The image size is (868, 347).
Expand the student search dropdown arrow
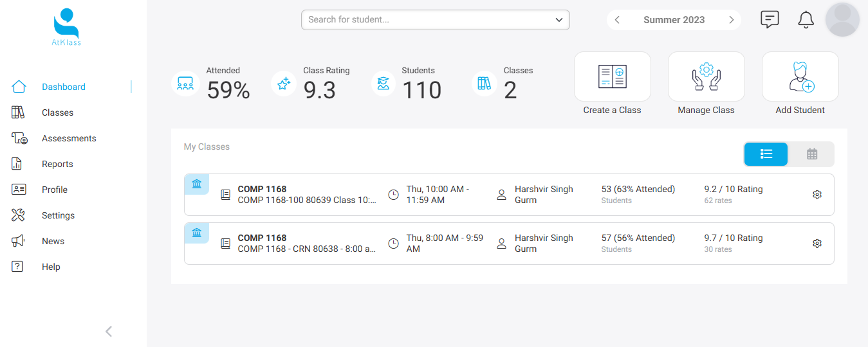(x=559, y=20)
